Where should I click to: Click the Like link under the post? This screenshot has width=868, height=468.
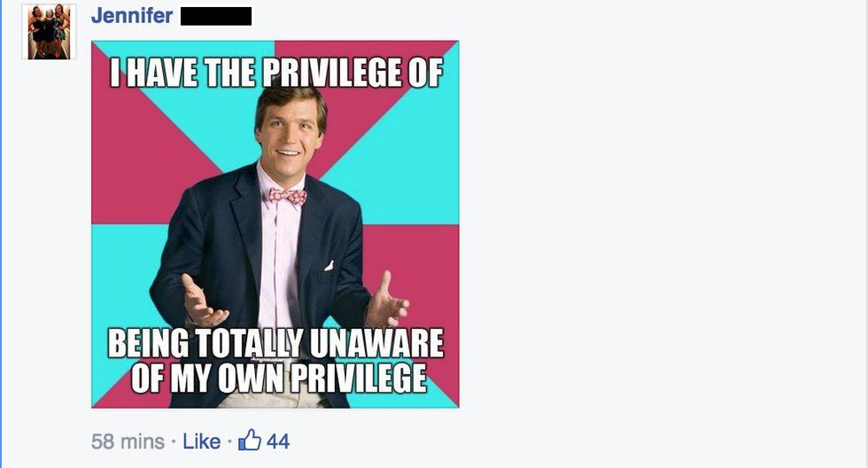click(x=202, y=441)
